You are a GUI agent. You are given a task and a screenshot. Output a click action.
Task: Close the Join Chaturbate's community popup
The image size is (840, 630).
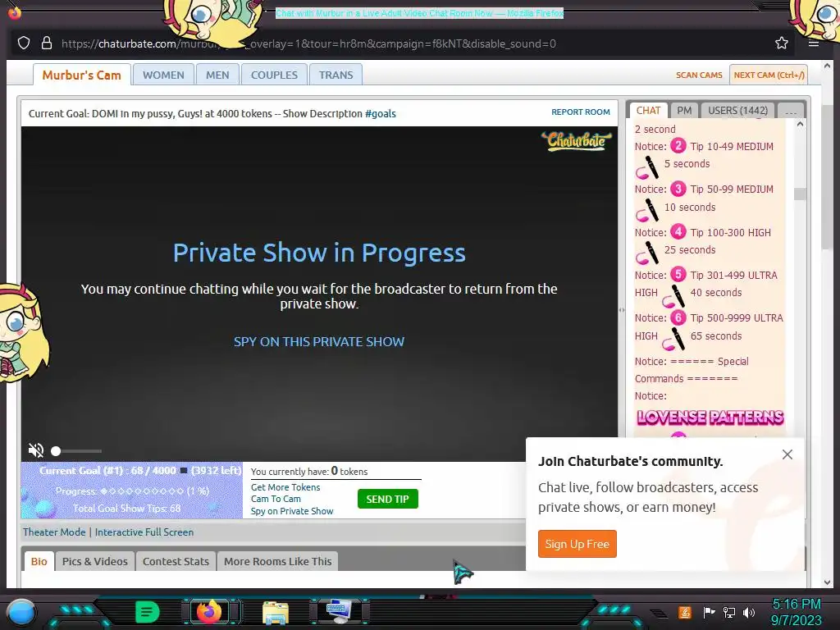pyautogui.click(x=787, y=454)
